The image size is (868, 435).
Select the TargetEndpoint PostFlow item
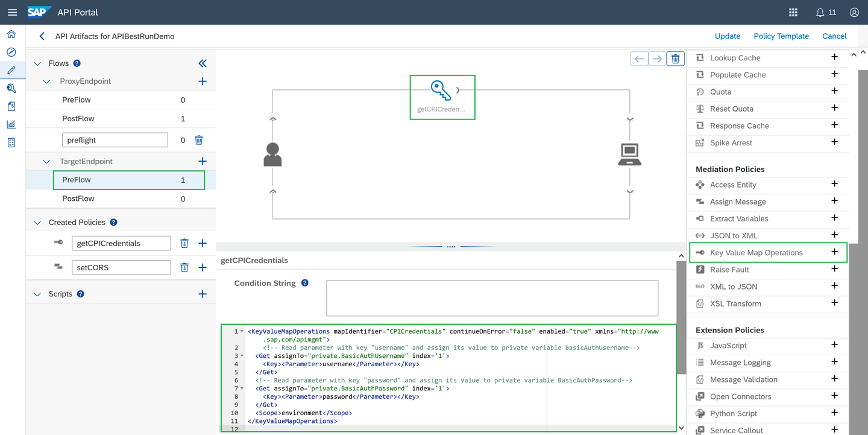tap(121, 198)
